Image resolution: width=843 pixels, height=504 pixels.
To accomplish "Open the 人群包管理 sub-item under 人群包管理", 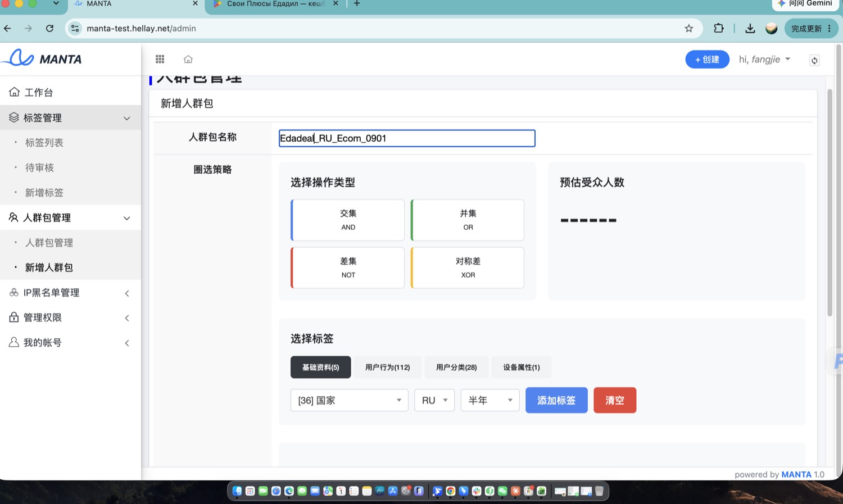I will (x=49, y=242).
